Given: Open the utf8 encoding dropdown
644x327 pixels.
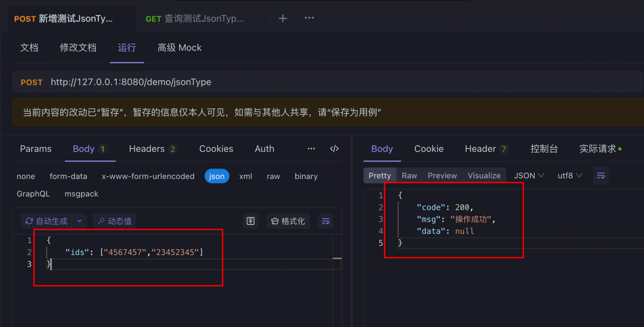Looking at the screenshot, I should point(570,176).
